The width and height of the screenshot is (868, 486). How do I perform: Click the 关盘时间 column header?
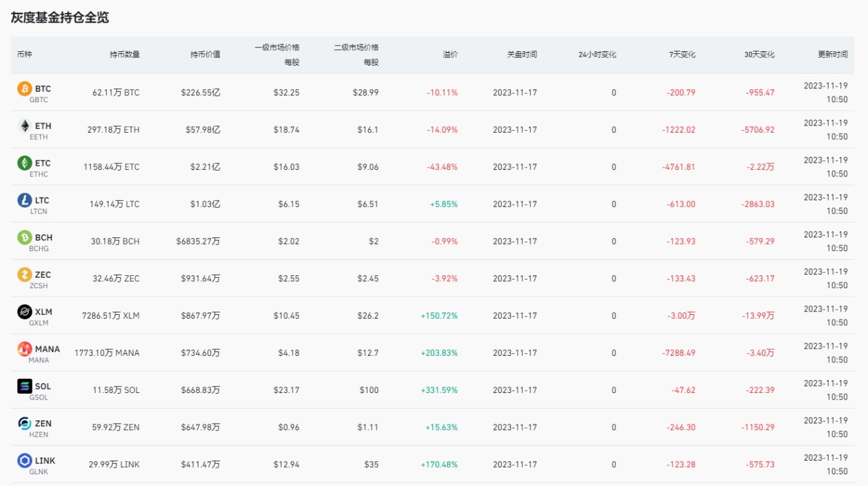[522, 55]
